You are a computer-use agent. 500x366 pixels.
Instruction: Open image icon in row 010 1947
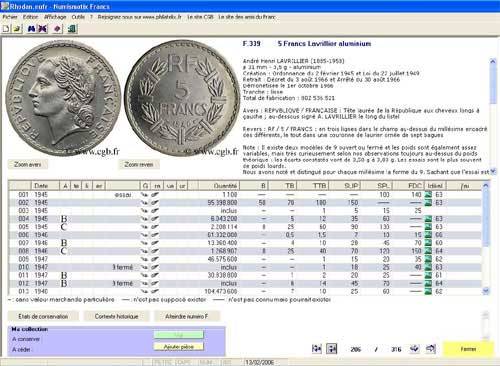point(428,267)
